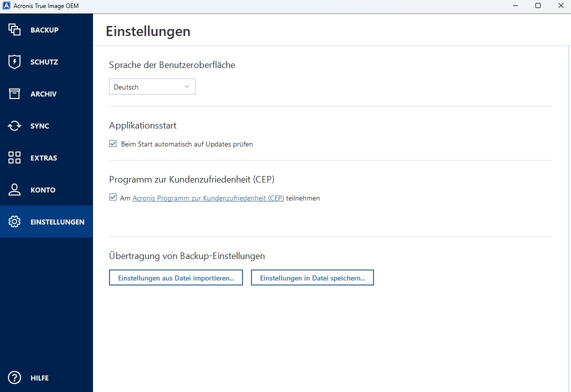The width and height of the screenshot is (571, 392).
Task: Click the Acronis logo in title bar
Action: point(6,6)
